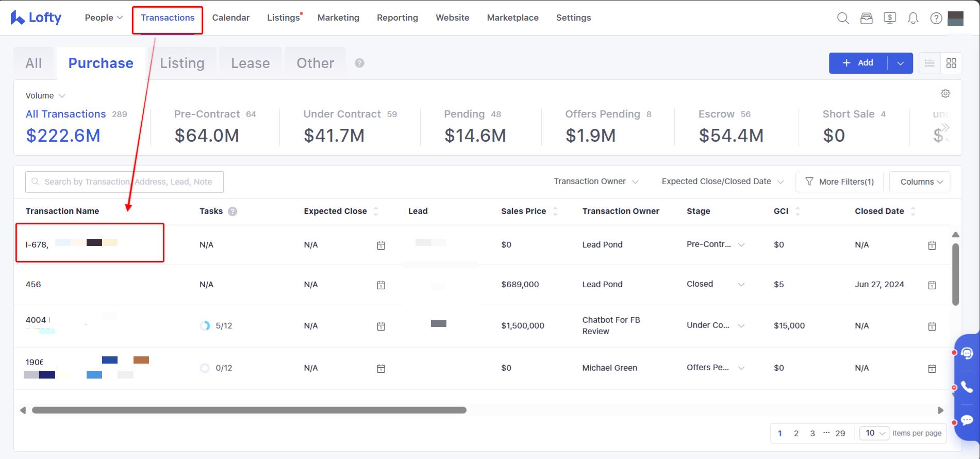Open the summary bar settings gear
Screen dimensions: 980x459
coord(945,93)
